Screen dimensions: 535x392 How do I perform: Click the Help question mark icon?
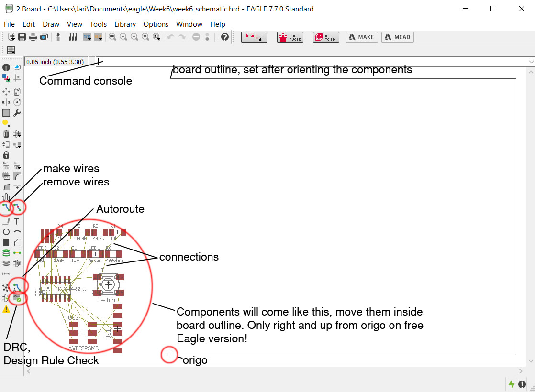224,37
